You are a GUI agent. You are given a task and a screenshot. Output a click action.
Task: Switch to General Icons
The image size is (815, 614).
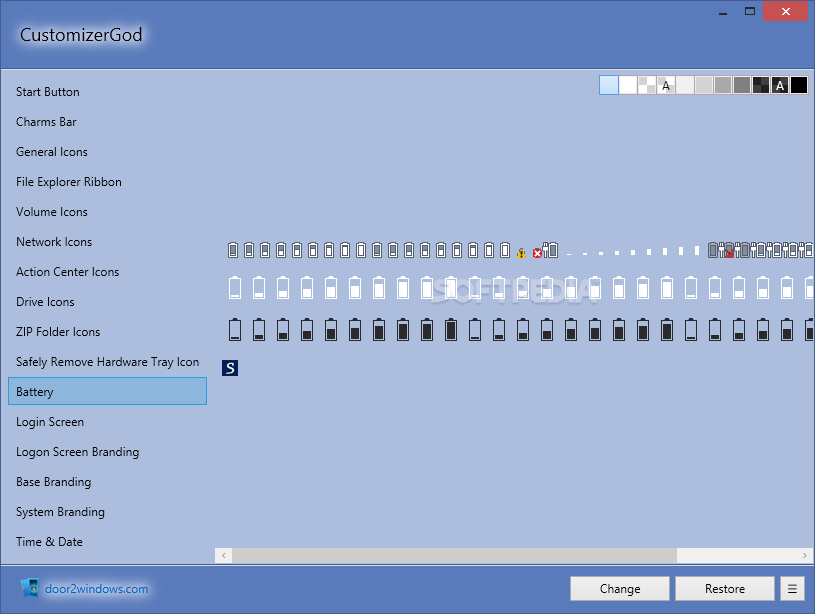52,152
